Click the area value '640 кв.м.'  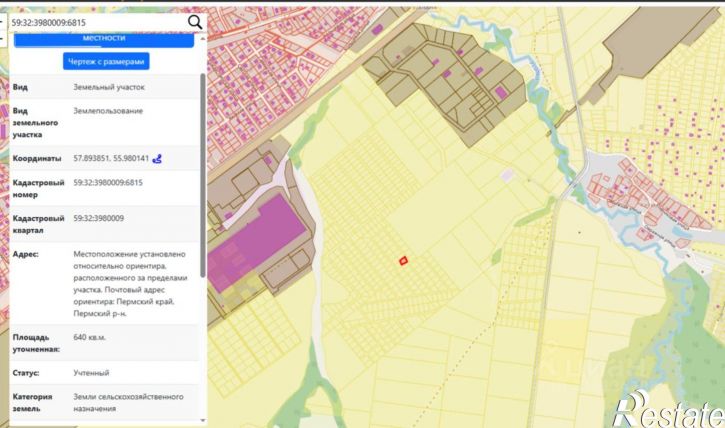(x=89, y=337)
